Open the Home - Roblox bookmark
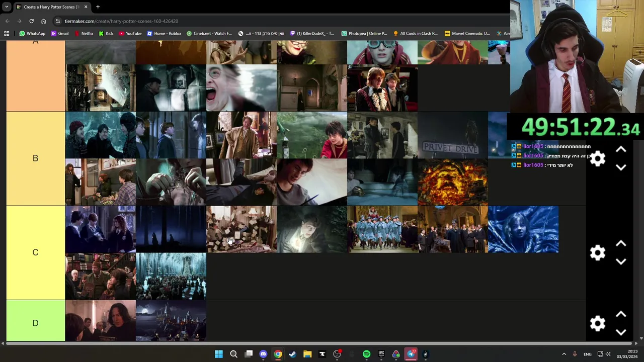The image size is (644, 362). tap(164, 34)
